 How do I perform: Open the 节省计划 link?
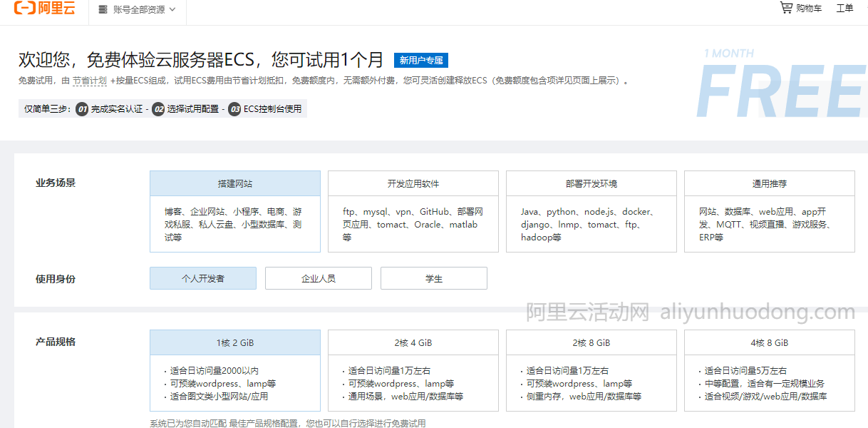point(89,81)
